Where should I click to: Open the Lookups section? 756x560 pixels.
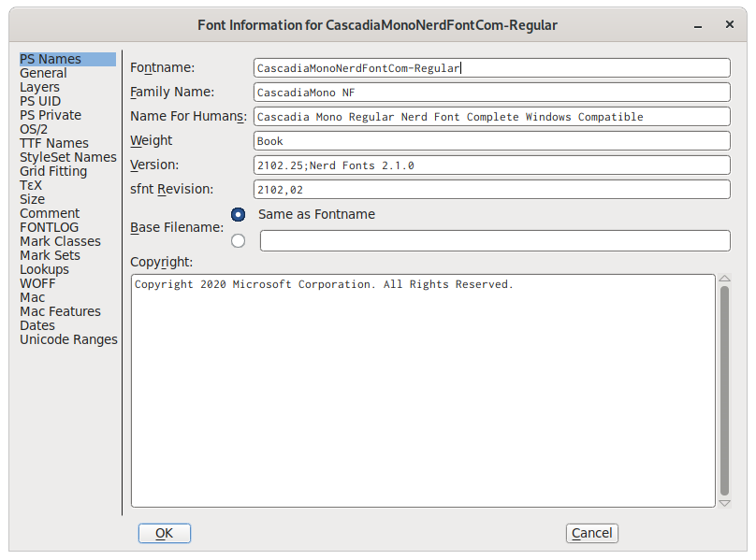coord(44,269)
